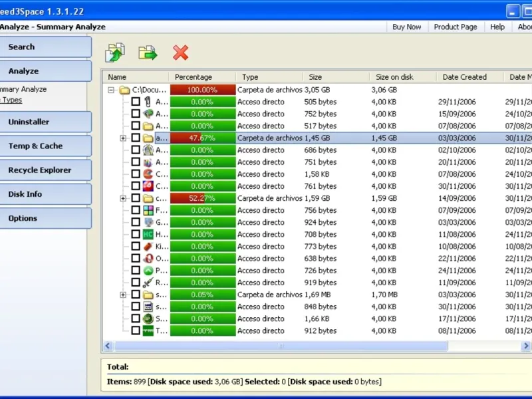Click the 52.27% percentage bar

203,198
